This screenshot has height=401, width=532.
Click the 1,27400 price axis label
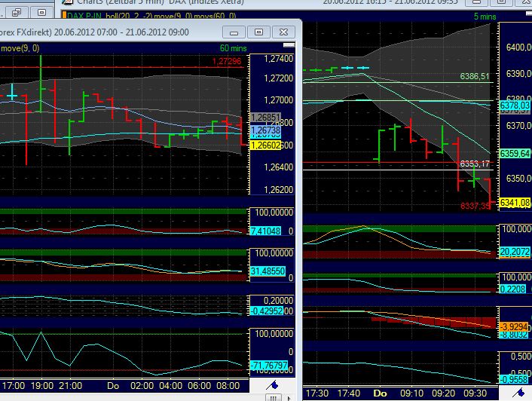point(279,59)
